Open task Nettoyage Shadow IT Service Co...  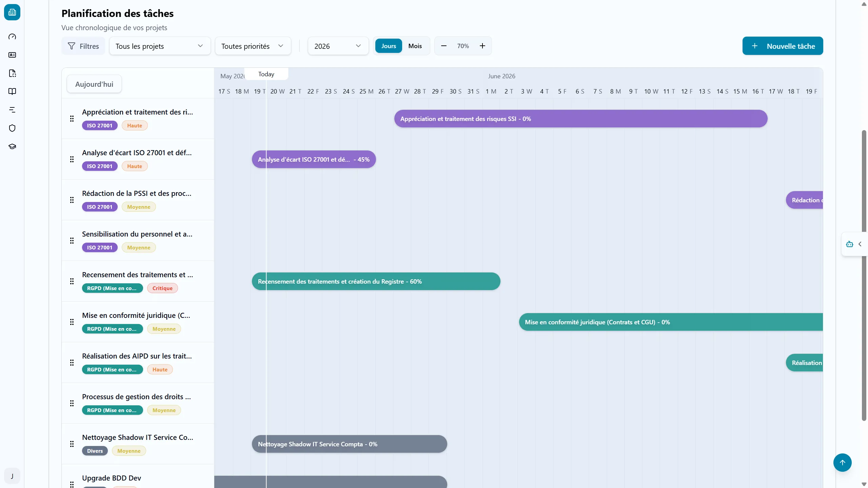pyautogui.click(x=137, y=437)
